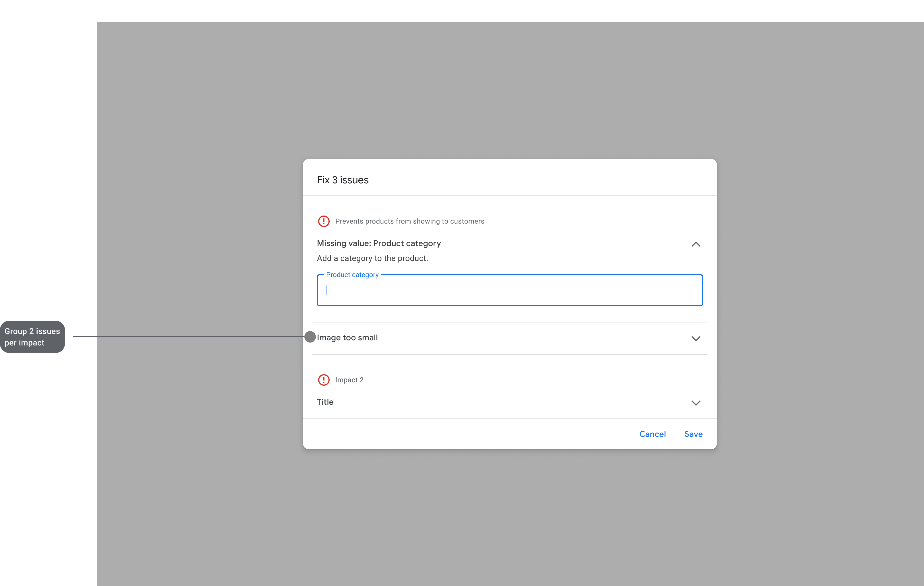This screenshot has height=586, width=924.
Task: Click the "Prevents products from showing to customers" text
Action: pyautogui.click(x=409, y=221)
